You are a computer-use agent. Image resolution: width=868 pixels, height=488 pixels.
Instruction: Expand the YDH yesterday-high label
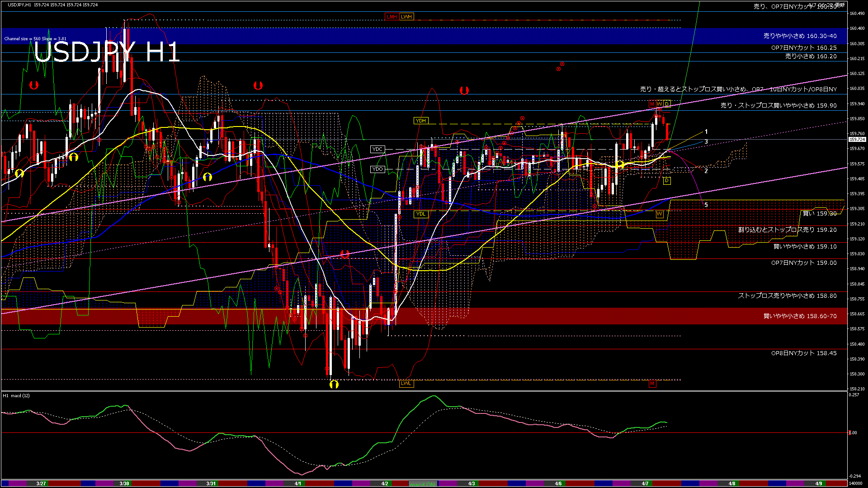421,120
